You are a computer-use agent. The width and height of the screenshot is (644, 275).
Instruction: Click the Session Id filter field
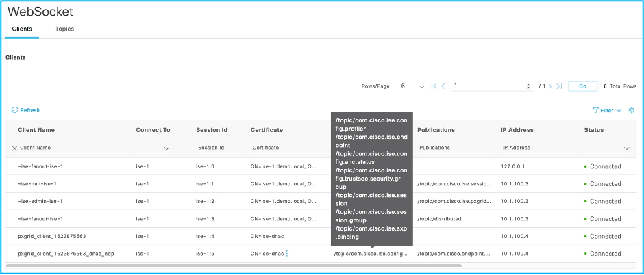coord(219,148)
